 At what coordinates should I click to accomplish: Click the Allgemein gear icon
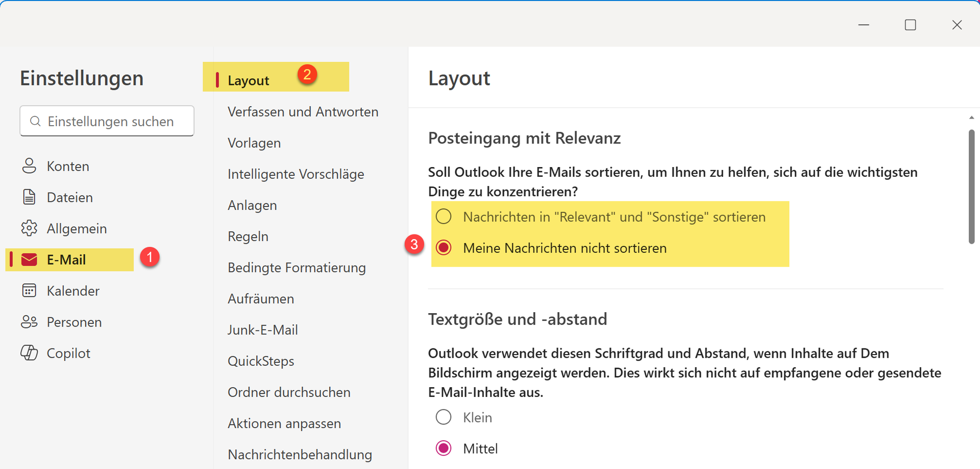pyautogui.click(x=29, y=228)
